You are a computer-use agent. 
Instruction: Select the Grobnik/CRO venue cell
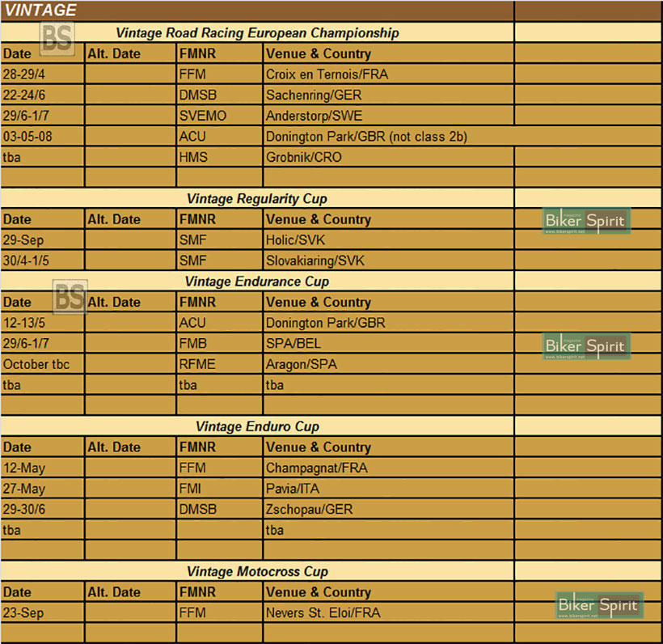point(303,157)
